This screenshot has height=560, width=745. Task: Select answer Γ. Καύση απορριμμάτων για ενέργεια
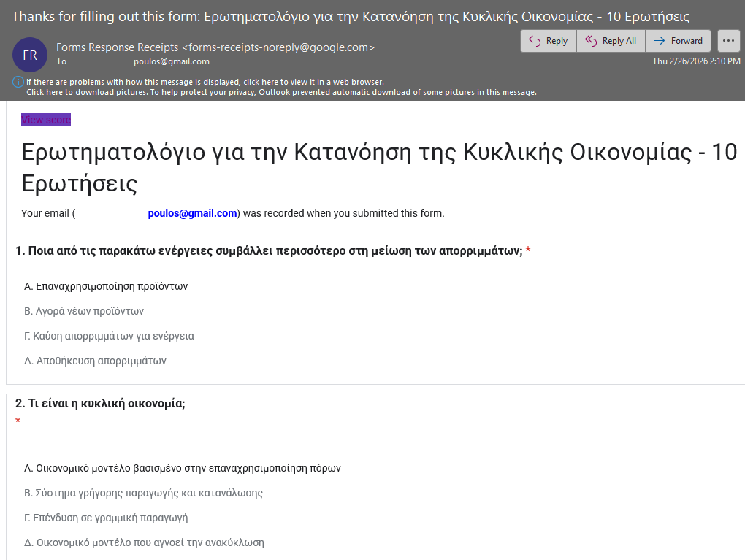click(x=109, y=336)
